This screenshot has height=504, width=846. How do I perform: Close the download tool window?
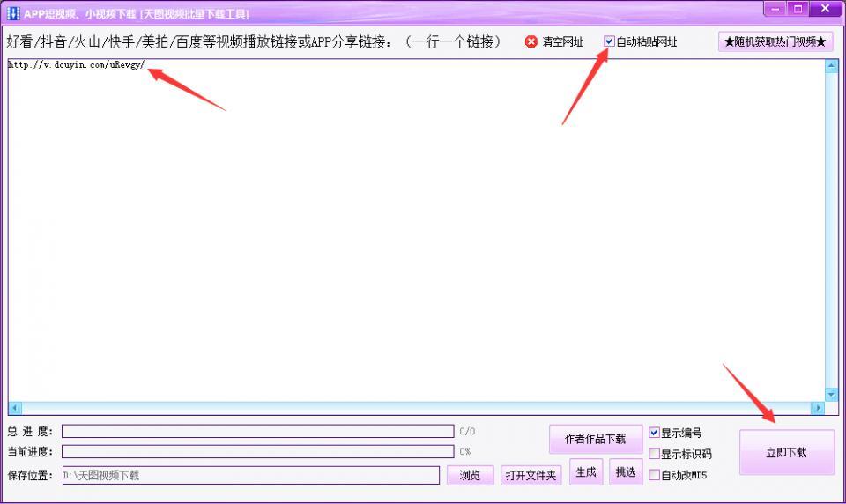tap(825, 9)
